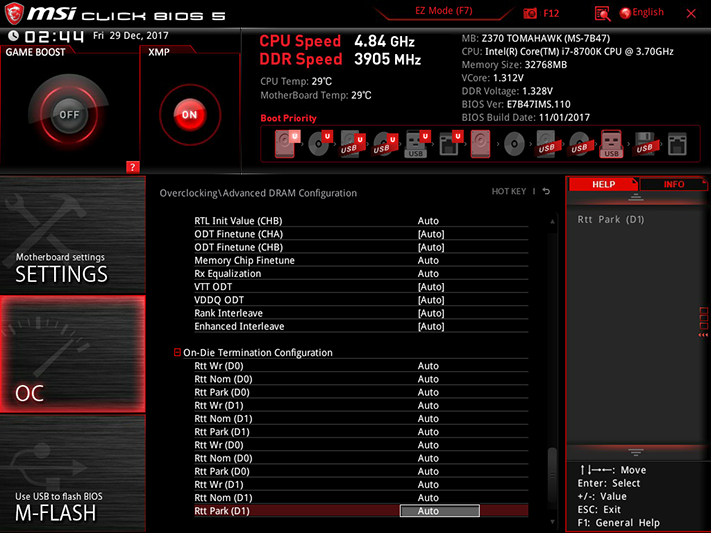Image resolution: width=711 pixels, height=533 pixels.
Task: Open the VTT ODT [Auto] dropdown value
Action: (431, 287)
